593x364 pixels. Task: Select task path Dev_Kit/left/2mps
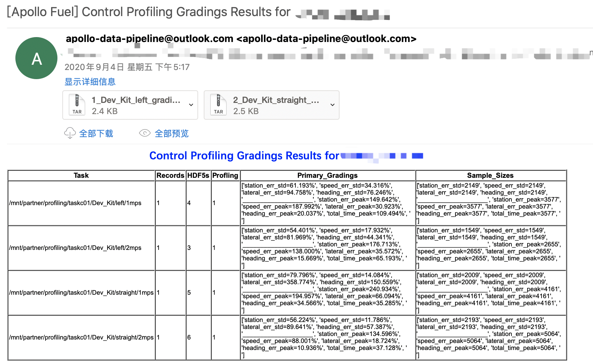75,248
